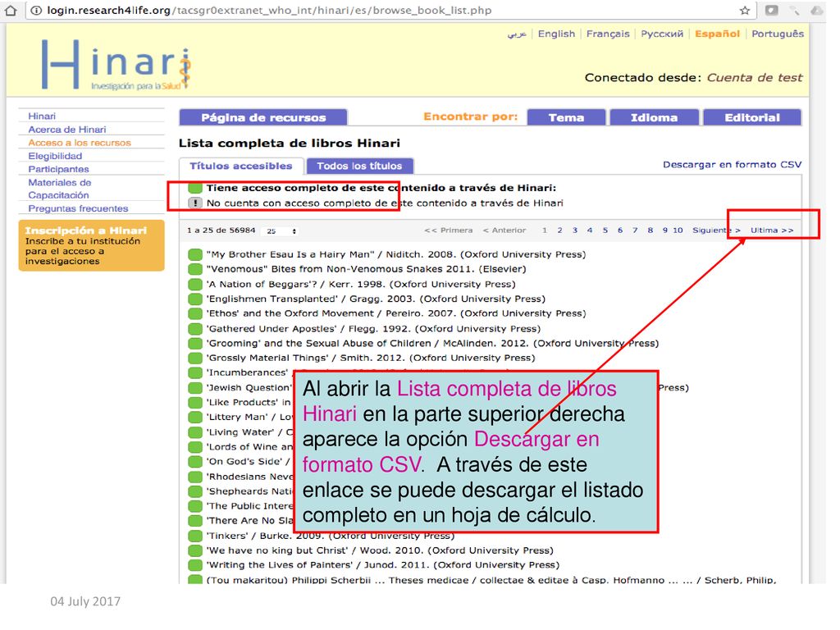Click green icon beside 'We have no king but Christ'
Viewport: 840px width, 630px height.
(195, 550)
